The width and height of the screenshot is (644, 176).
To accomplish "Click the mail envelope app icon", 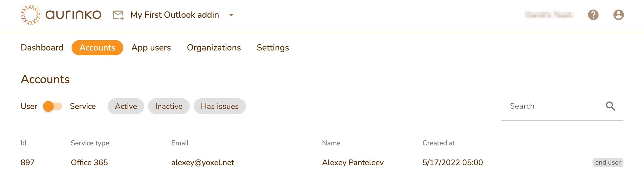I will (x=118, y=15).
